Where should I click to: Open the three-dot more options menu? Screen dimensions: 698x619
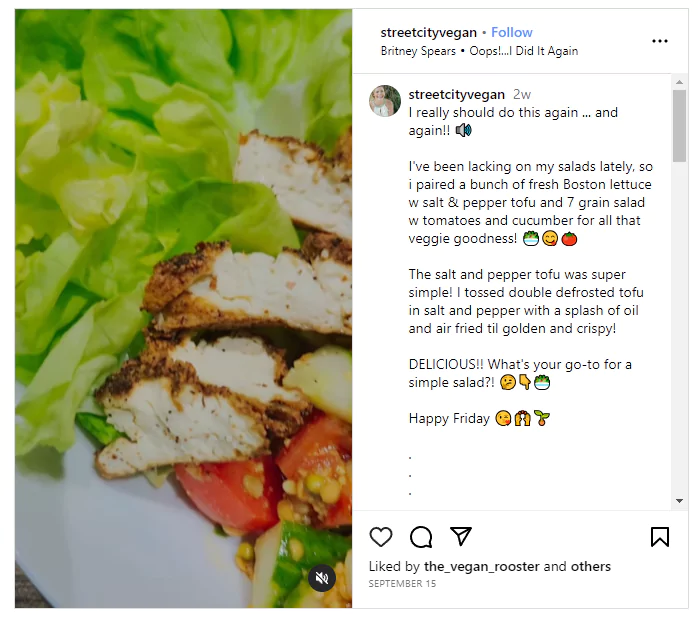tap(660, 41)
